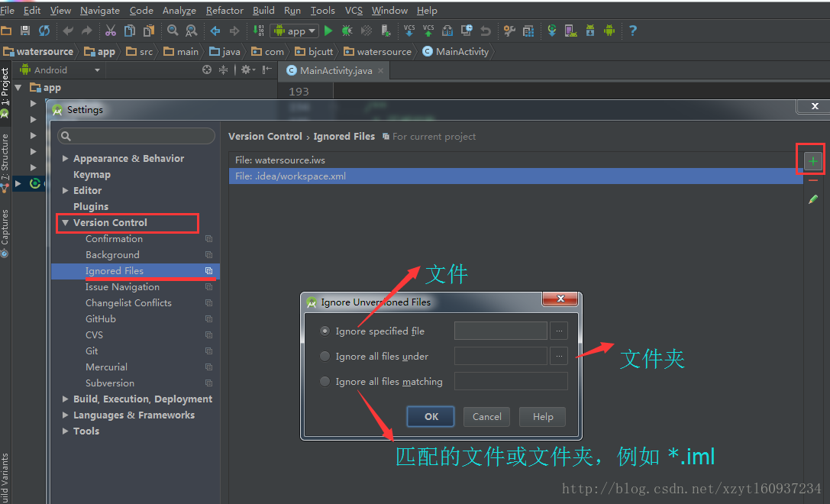Select Ignore all files matching radio
Screen dimensions: 830x504
point(325,381)
